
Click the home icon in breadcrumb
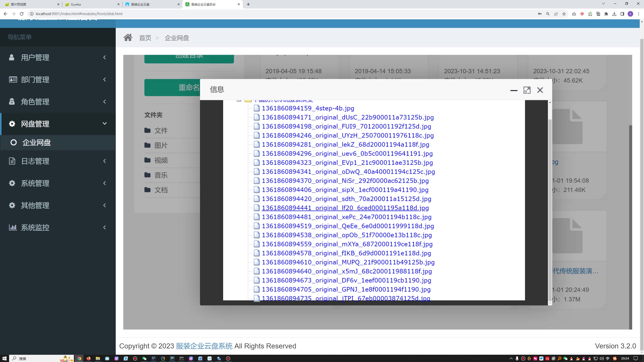click(x=128, y=37)
